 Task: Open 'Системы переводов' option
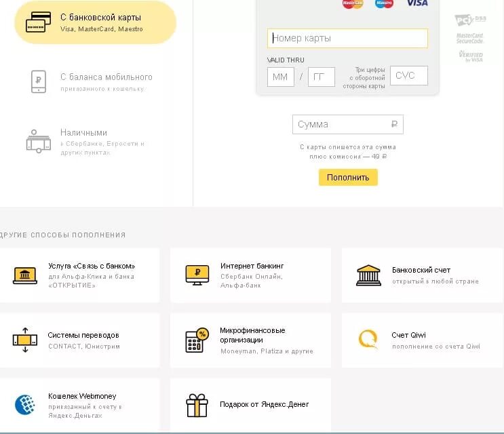tap(79, 340)
